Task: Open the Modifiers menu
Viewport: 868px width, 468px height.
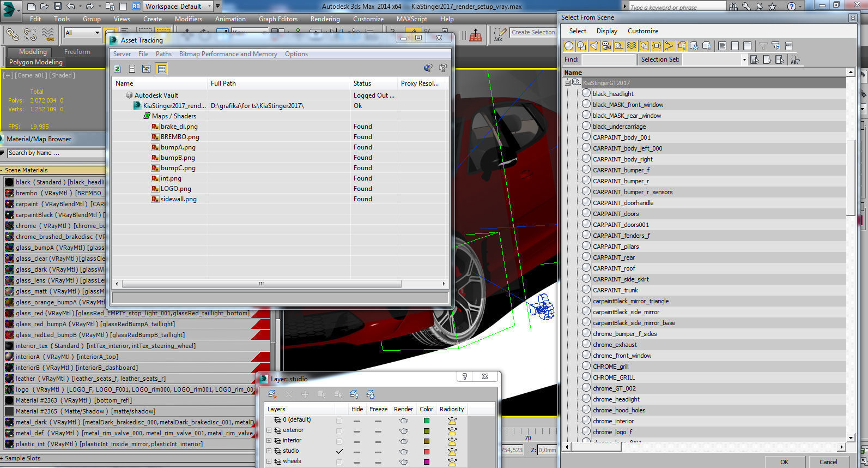Action: point(189,19)
